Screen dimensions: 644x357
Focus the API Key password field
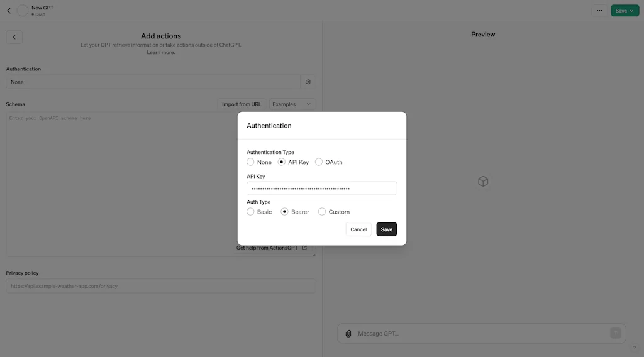click(x=321, y=189)
